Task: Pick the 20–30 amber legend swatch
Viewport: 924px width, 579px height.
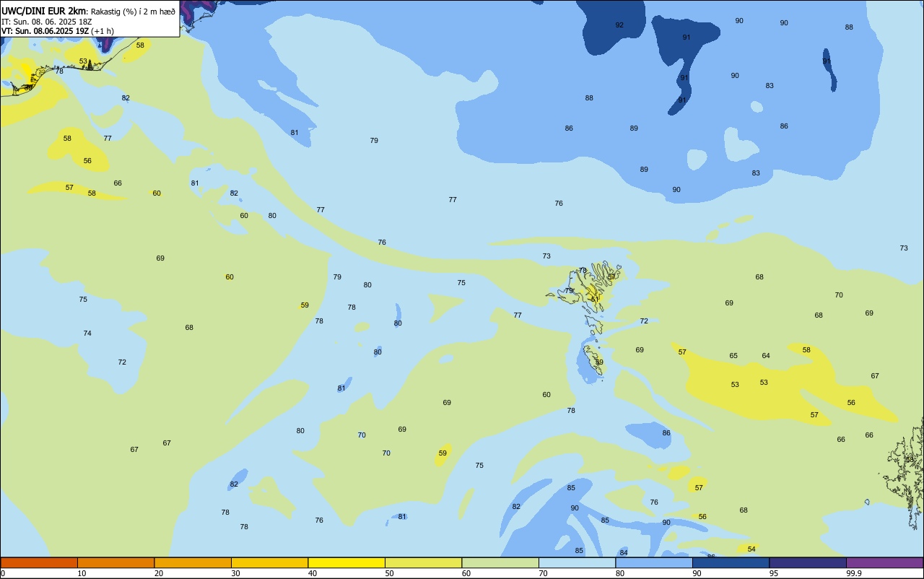Action: 193,562
